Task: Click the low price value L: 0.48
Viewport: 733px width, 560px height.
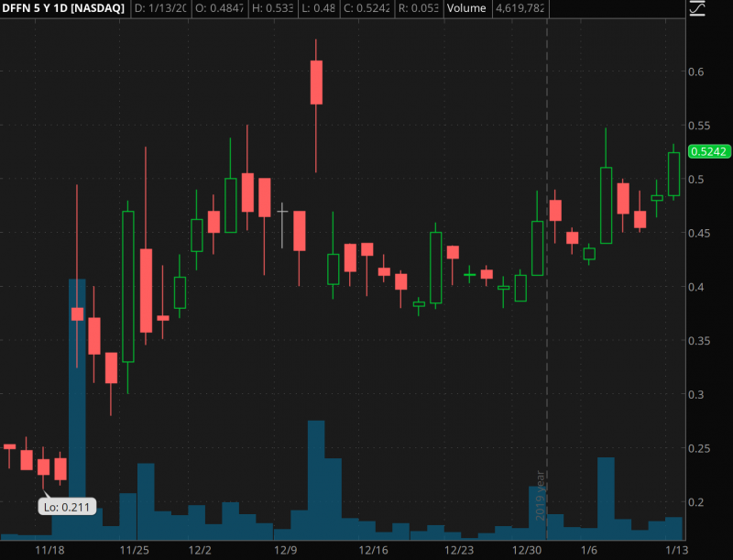Action: pyautogui.click(x=321, y=8)
